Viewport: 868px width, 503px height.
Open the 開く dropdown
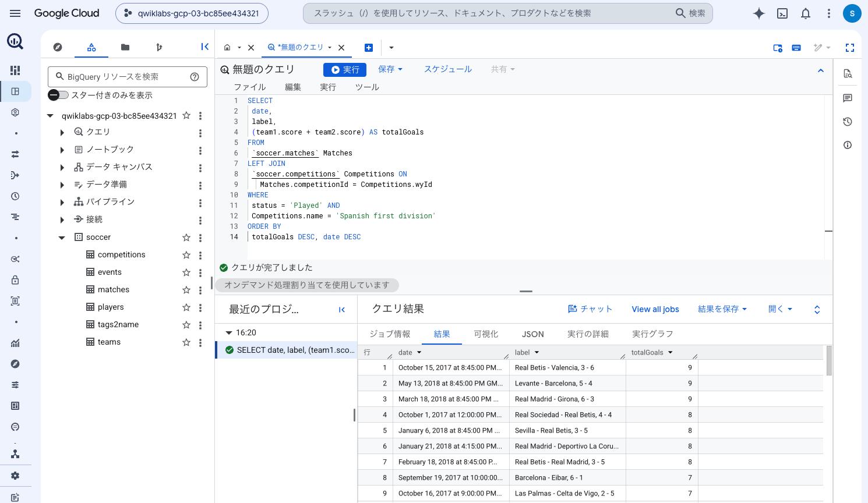click(780, 309)
